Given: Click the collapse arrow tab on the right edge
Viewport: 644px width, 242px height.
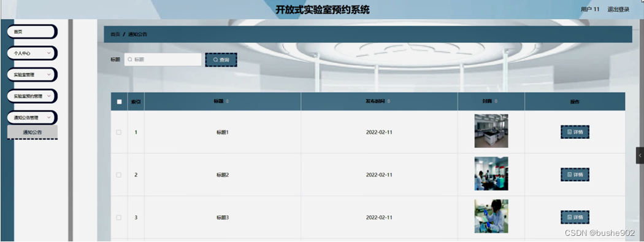Looking at the screenshot, I should pos(640,155).
